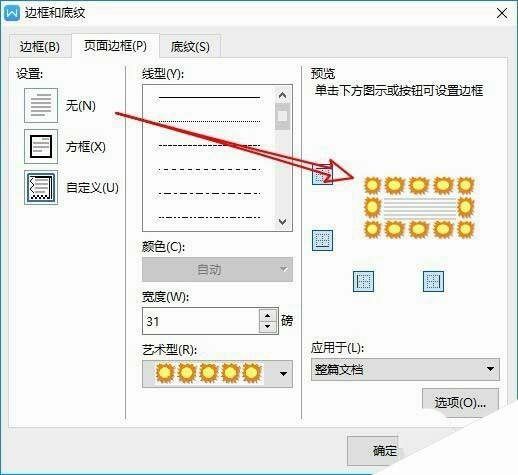Screen dimensions: 518x475
Task: Select the wide-dash line style
Action: [x=209, y=169]
